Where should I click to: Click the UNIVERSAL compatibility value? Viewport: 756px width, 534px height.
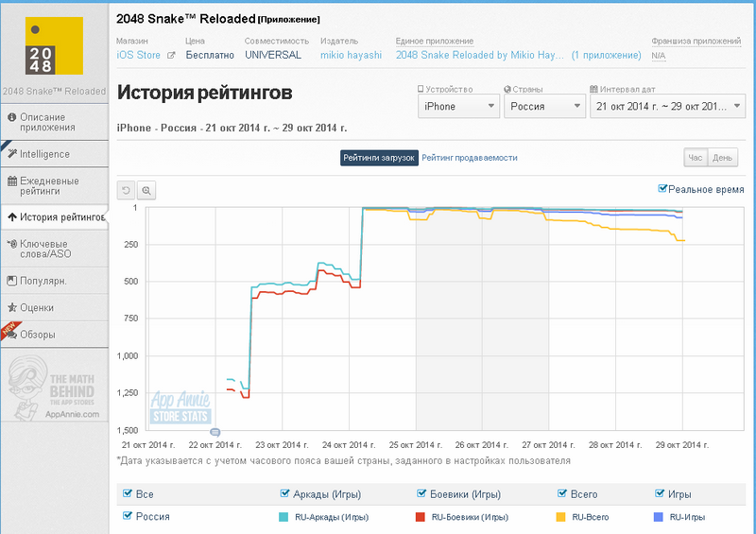pyautogui.click(x=273, y=55)
